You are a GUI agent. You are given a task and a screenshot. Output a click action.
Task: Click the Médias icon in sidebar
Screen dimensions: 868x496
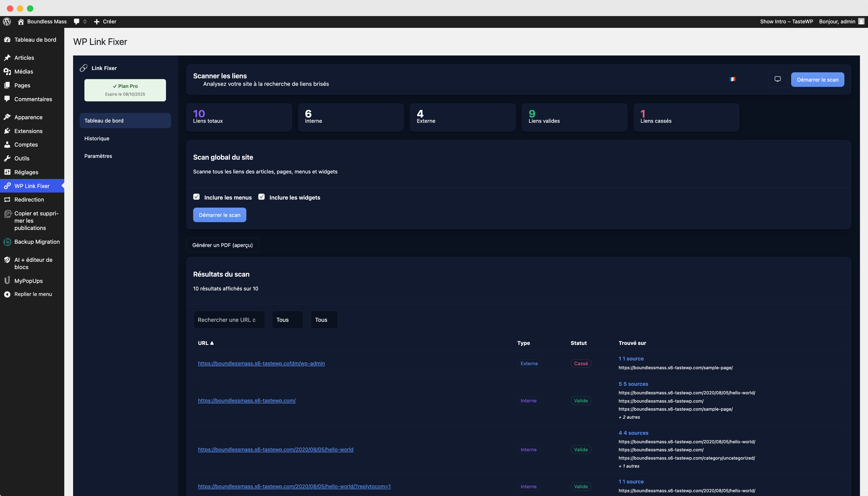point(7,72)
